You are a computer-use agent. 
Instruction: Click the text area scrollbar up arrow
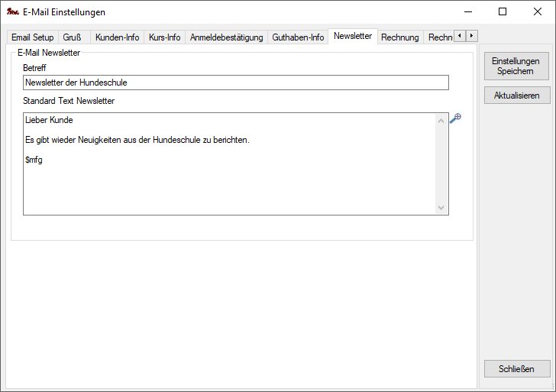[441, 120]
